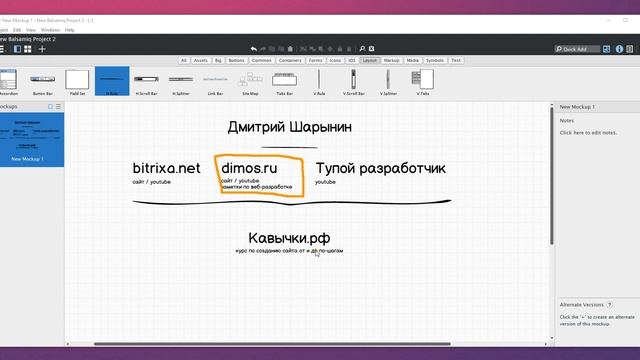Select the 'Дмитрий Шарынин' title text
The height and width of the screenshot is (360, 640).
290,127
